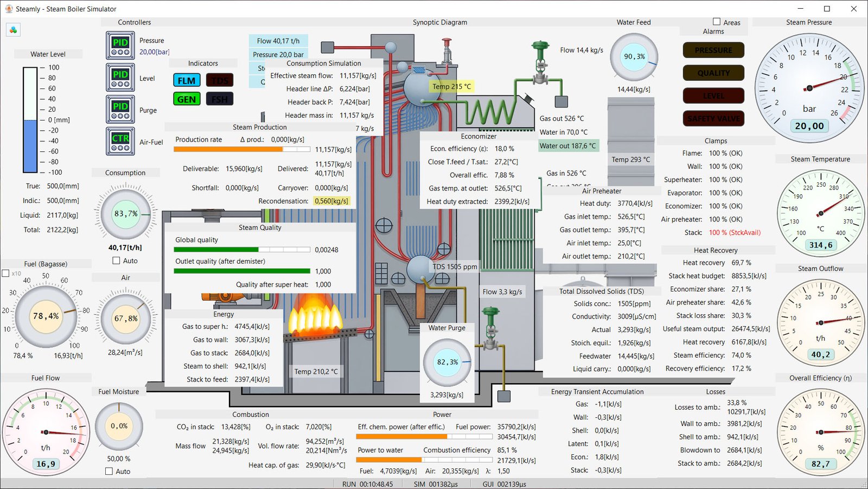Click the Water Feed knob showing 90,3%
Screen dimensions: 868x489
click(634, 57)
